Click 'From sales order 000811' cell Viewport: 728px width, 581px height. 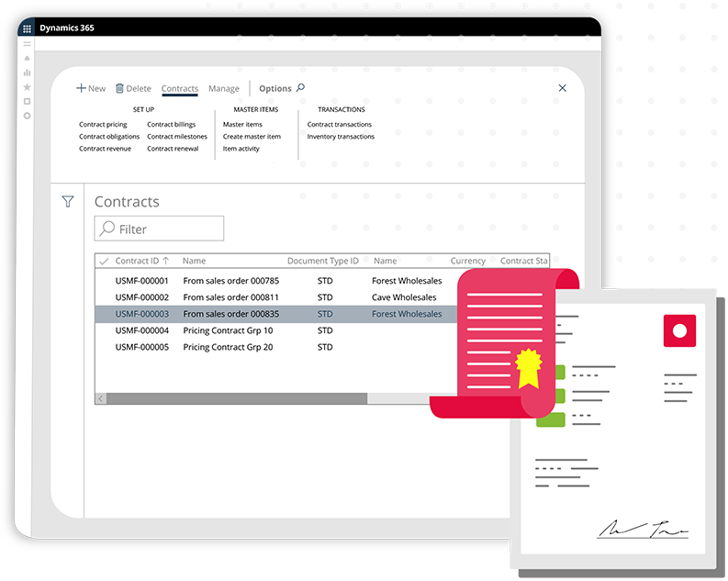[230, 297]
